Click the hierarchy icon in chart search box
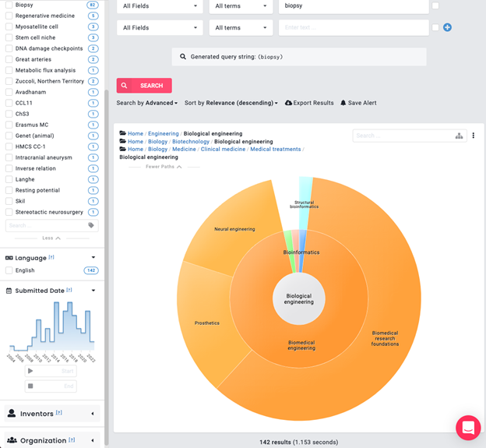 pos(459,136)
